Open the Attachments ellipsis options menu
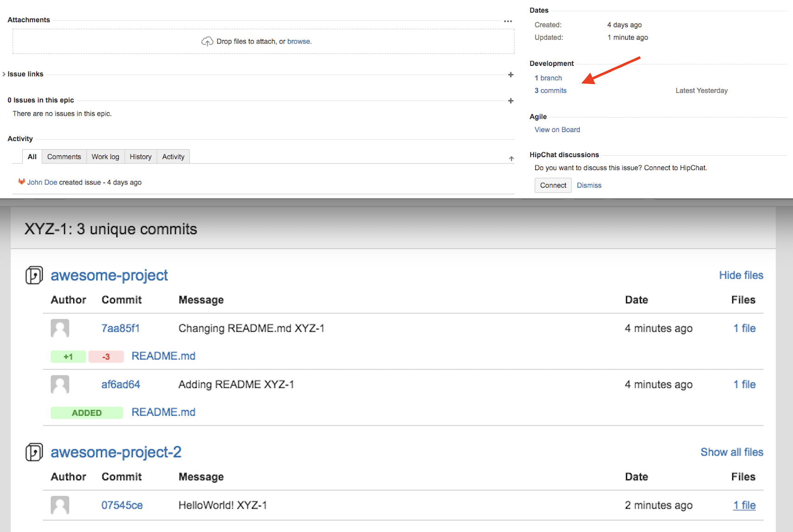Screen dimensions: 793x532 508,21
